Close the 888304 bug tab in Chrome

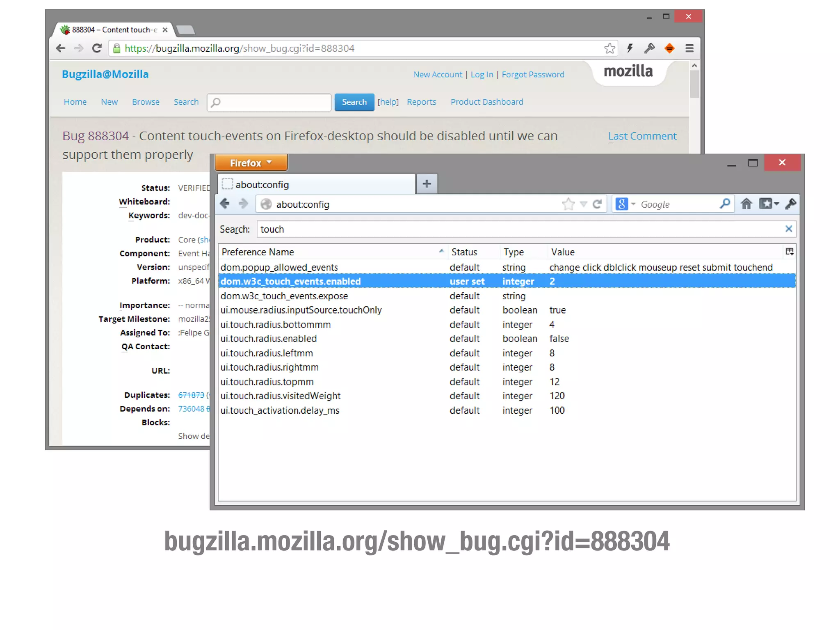point(165,30)
